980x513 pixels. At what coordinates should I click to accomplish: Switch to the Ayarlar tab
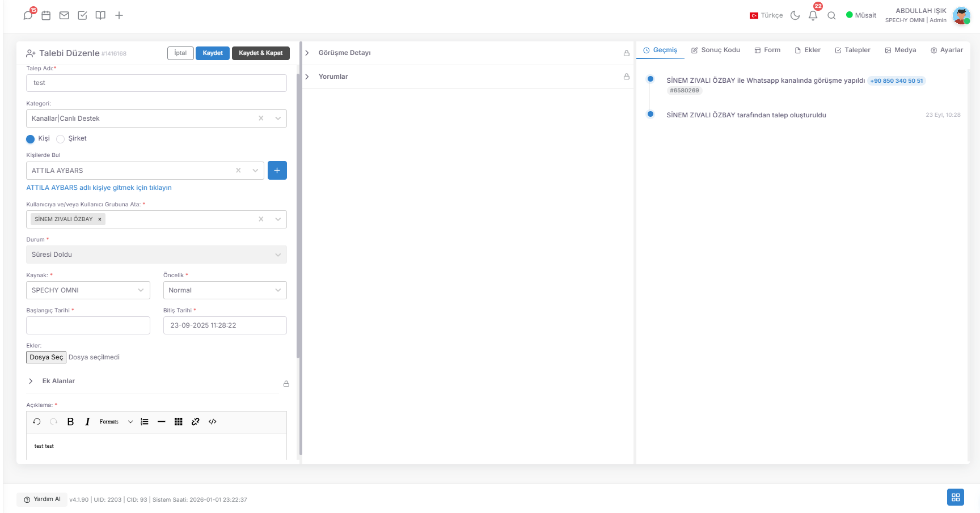947,50
